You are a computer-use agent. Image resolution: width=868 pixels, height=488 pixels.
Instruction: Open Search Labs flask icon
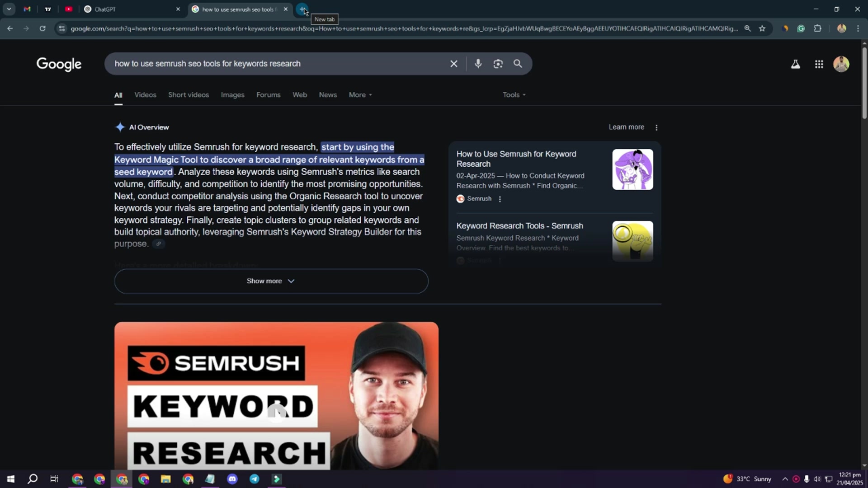795,64
